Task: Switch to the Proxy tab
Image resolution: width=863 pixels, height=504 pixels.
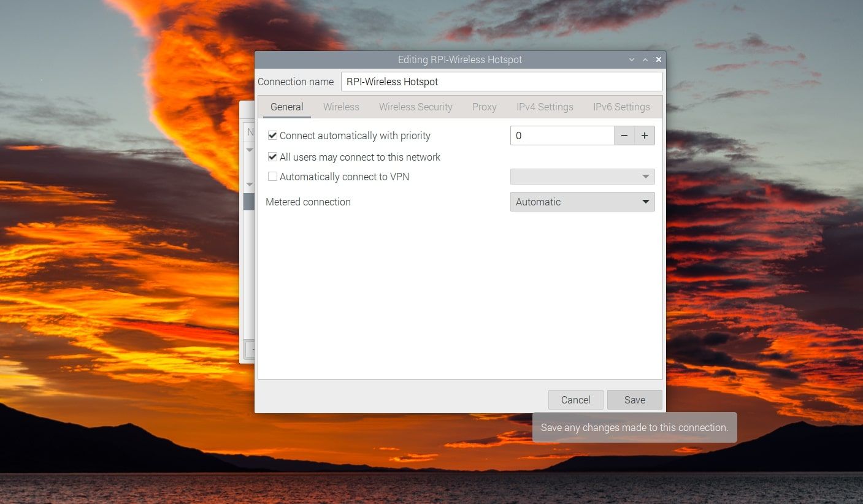Action: pyautogui.click(x=484, y=107)
